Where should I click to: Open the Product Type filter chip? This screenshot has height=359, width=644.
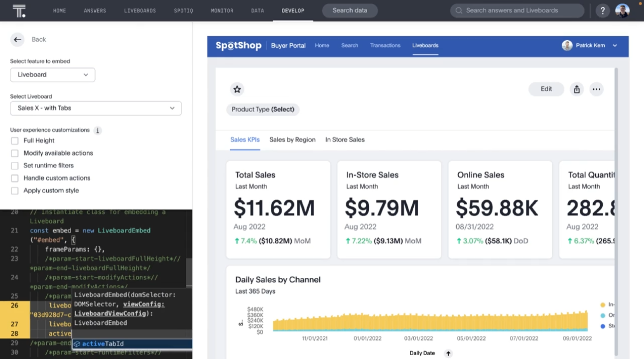click(x=263, y=109)
